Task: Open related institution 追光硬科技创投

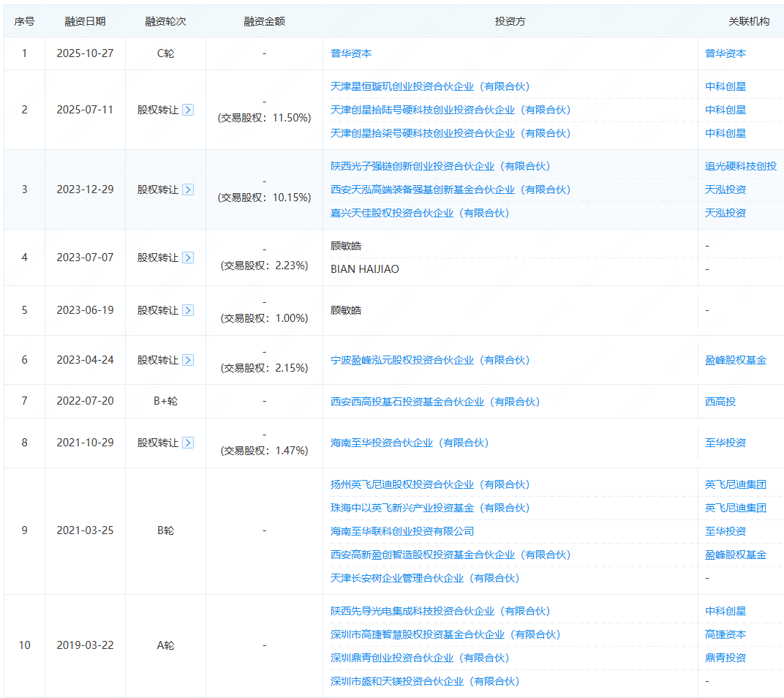Action: pyautogui.click(x=740, y=166)
